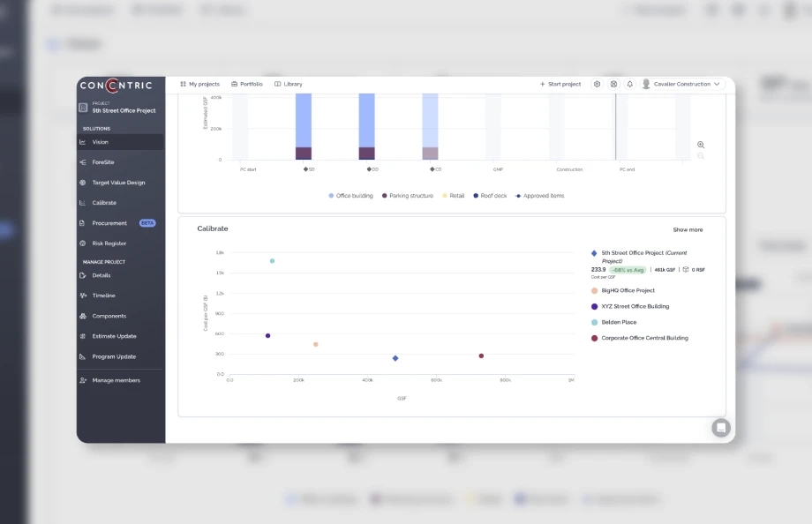The height and width of the screenshot is (524, 812).
Task: Toggle the Roof deck legend item
Action: 490,196
